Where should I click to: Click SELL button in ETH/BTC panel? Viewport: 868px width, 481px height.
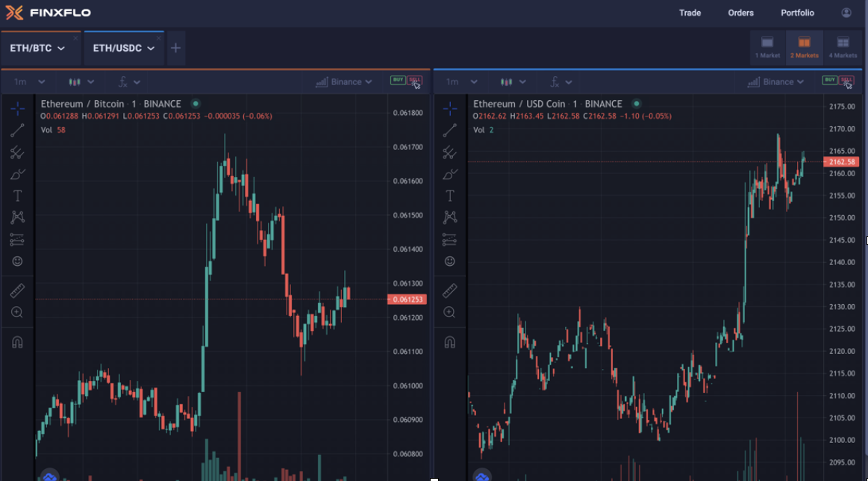(414, 80)
